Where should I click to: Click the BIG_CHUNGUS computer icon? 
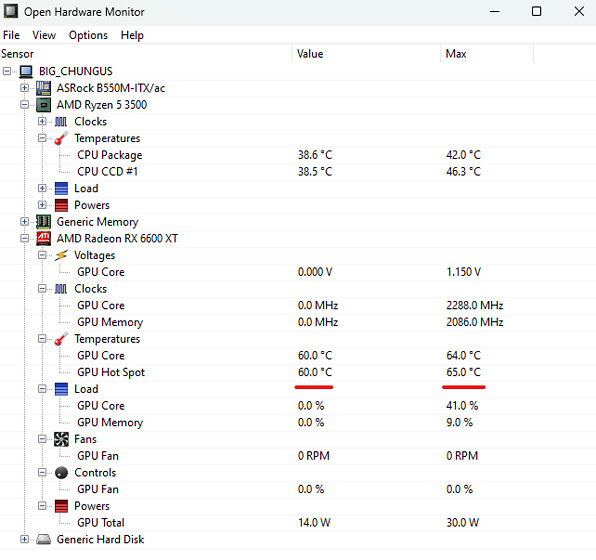(26, 71)
